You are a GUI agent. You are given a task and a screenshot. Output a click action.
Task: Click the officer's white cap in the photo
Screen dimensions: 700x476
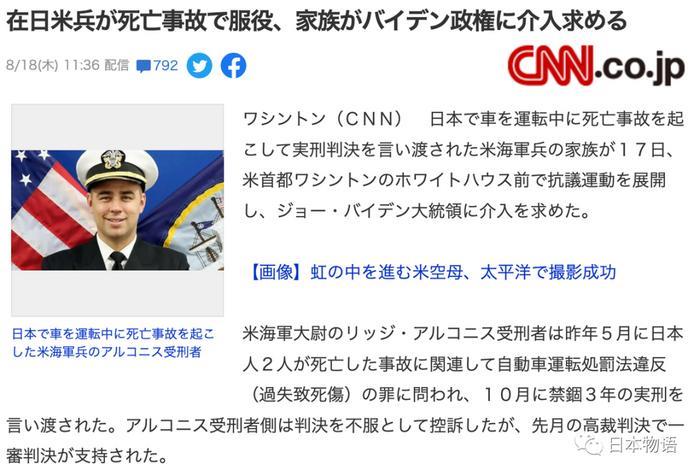(x=117, y=168)
